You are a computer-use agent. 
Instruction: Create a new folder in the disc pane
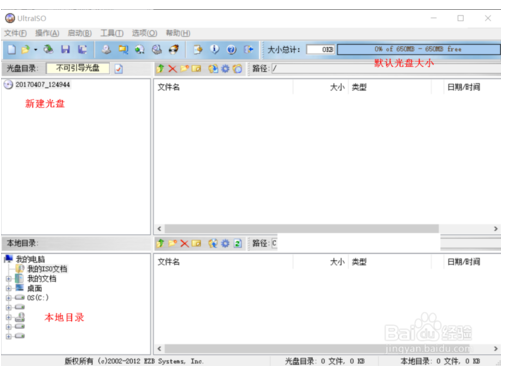click(x=184, y=69)
